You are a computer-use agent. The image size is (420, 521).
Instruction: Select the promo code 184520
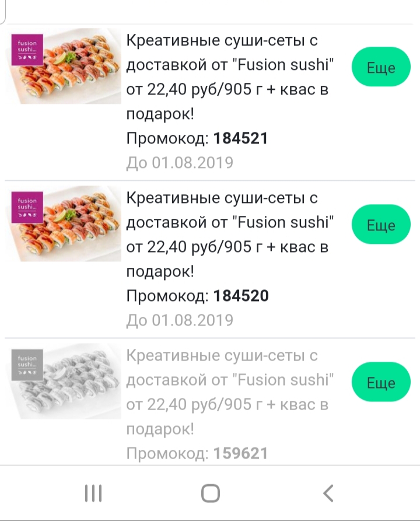(241, 296)
